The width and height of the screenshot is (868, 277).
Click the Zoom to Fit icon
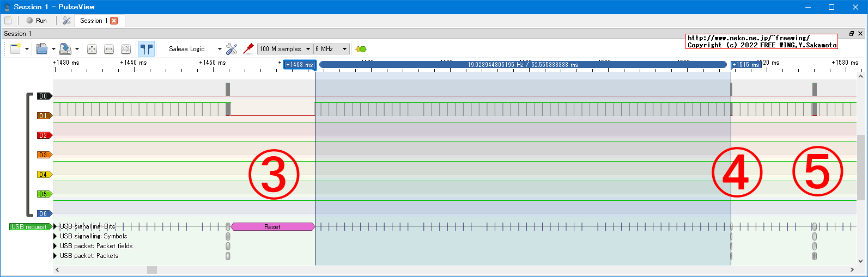pyautogui.click(x=126, y=49)
